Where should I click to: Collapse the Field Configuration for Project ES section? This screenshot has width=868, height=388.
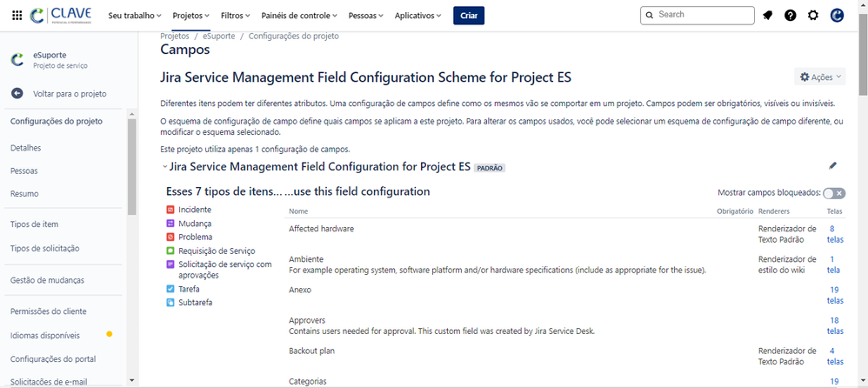pyautogui.click(x=164, y=167)
